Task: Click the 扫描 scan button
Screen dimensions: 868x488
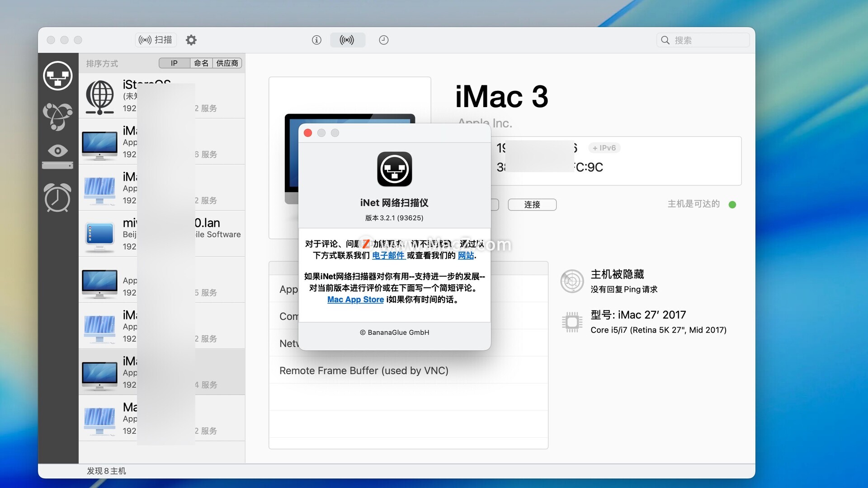Action: (x=156, y=40)
